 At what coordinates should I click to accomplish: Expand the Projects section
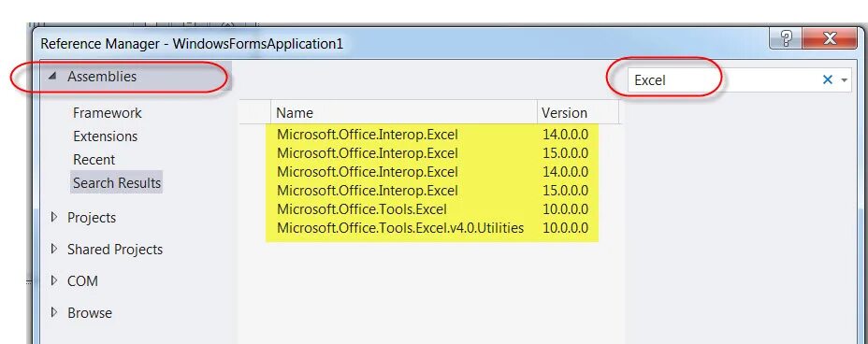(x=53, y=218)
